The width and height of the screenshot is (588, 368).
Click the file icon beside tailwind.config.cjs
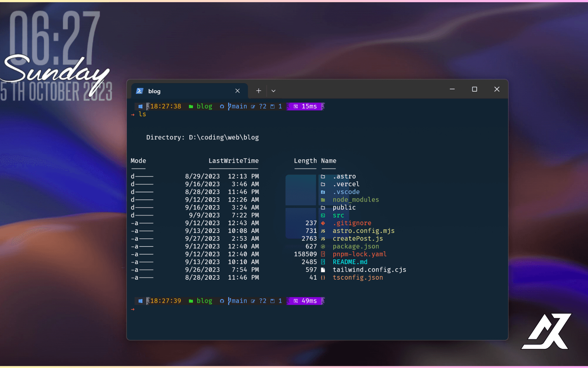click(323, 269)
